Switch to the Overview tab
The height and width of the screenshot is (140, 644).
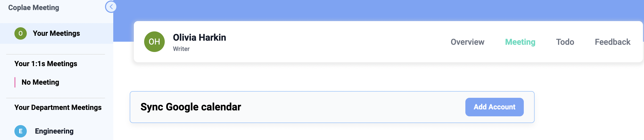[x=467, y=42]
